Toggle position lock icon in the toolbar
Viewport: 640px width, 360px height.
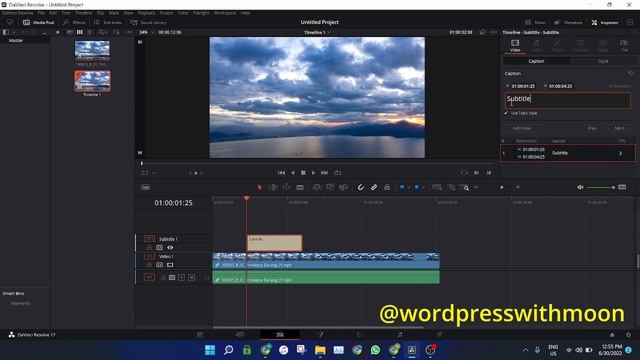[387, 187]
